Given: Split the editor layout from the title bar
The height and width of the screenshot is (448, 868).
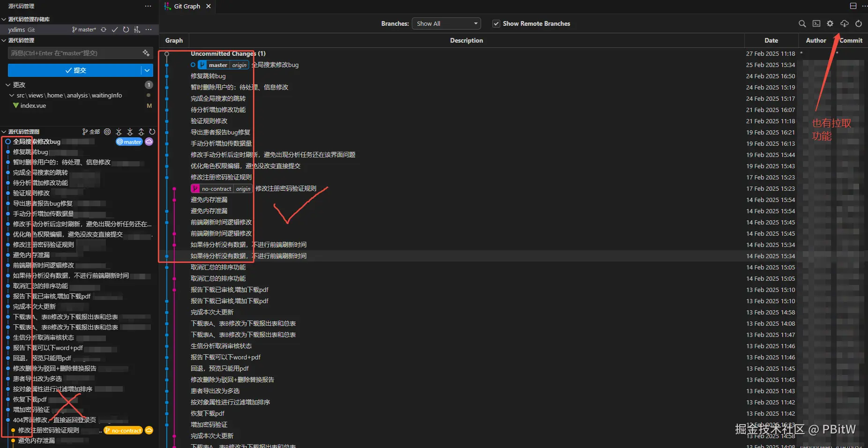Looking at the screenshot, I should click(x=853, y=6).
